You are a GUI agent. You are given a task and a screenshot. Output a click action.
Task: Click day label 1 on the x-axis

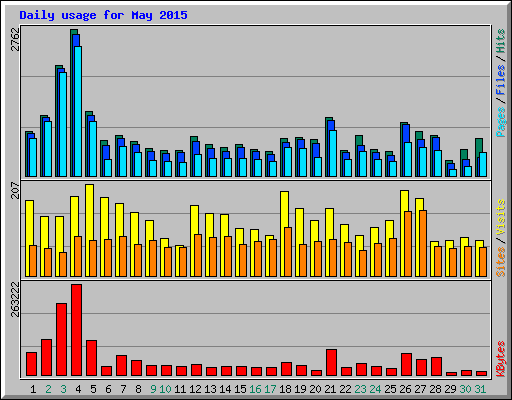[33, 389]
